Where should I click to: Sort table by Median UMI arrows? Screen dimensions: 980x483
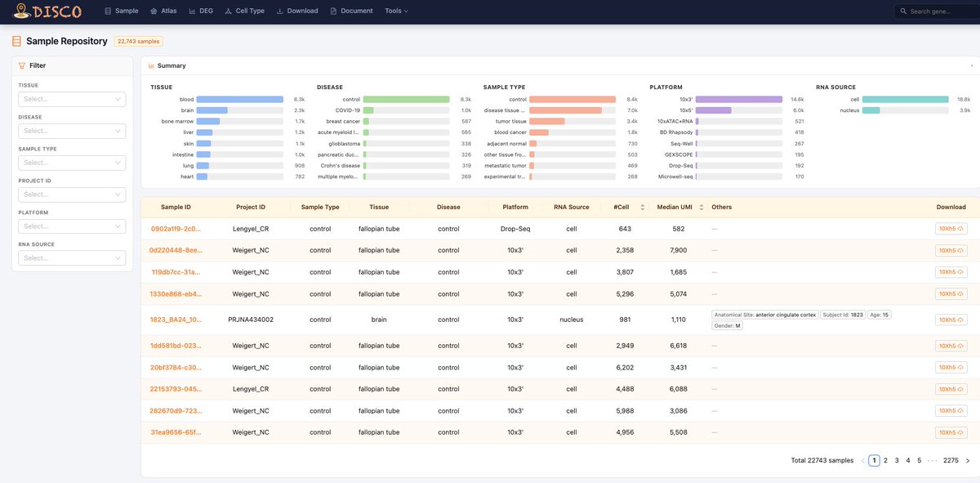pos(701,207)
